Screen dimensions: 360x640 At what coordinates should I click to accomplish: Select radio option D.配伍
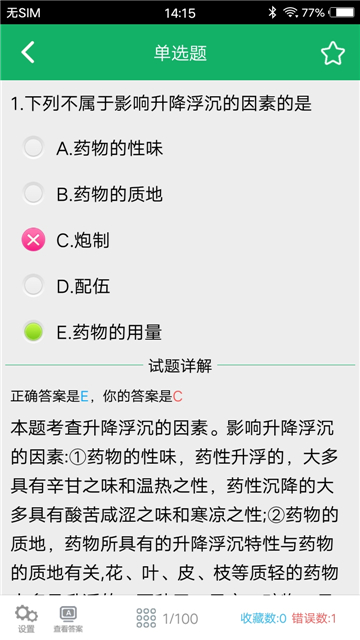click(x=33, y=286)
